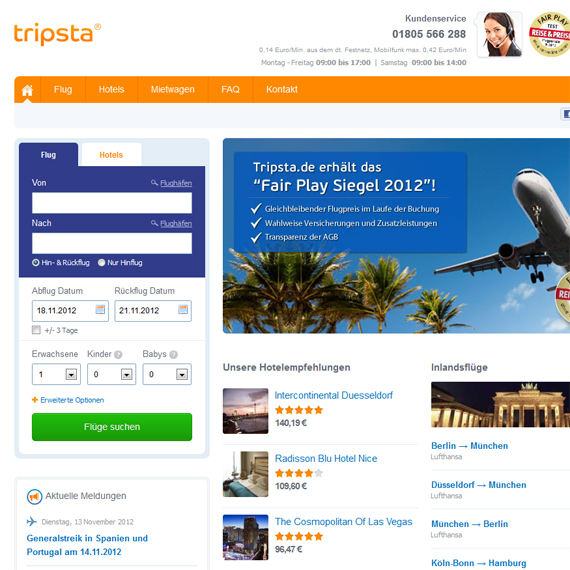Click the Flüge suchen button
The width and height of the screenshot is (570, 570).
point(112,427)
